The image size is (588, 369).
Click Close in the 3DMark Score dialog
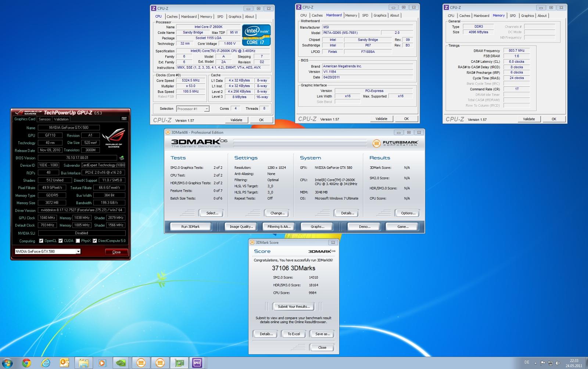point(322,347)
